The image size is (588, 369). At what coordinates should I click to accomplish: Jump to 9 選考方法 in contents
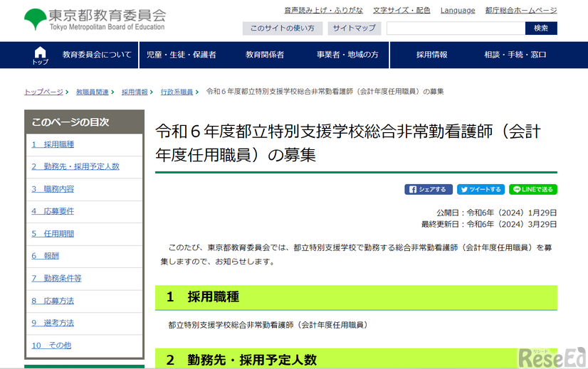click(53, 323)
